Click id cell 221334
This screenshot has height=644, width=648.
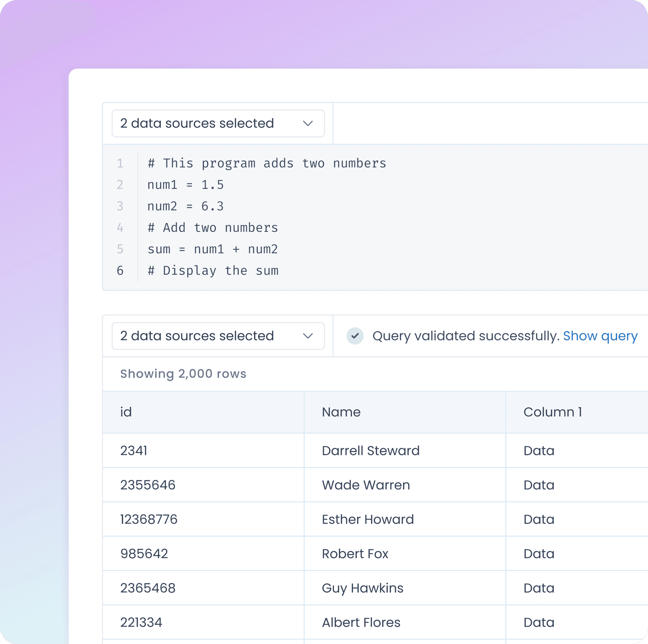(141, 622)
